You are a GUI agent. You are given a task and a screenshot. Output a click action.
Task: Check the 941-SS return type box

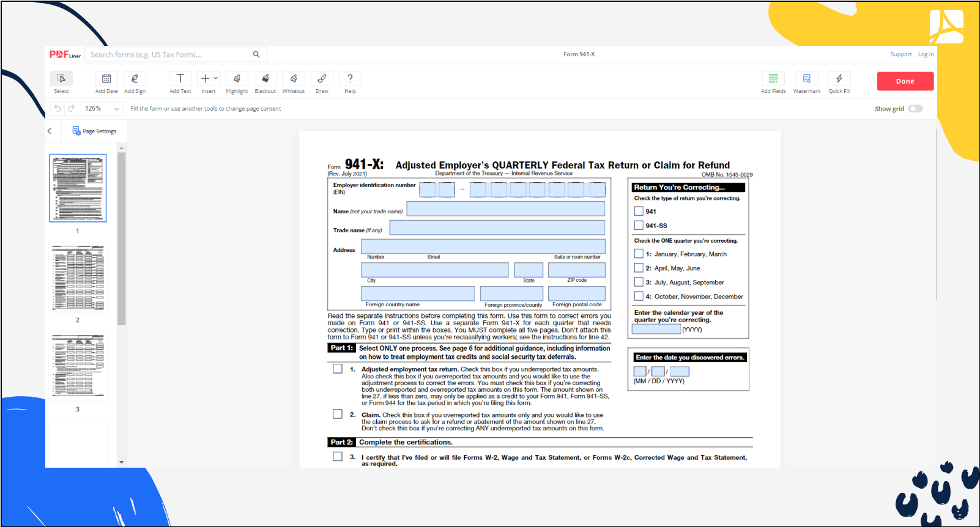[x=639, y=226]
